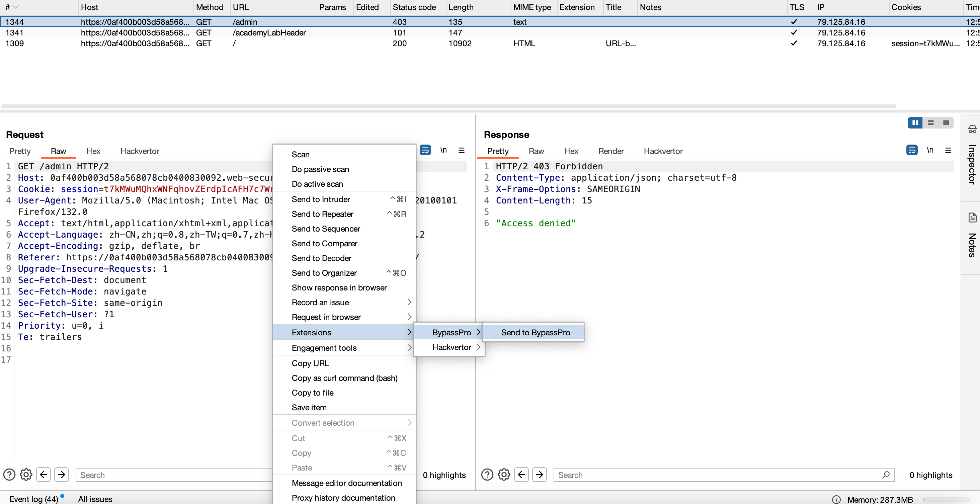
Task: Switch Request view to Pretty tab
Action: (20, 151)
